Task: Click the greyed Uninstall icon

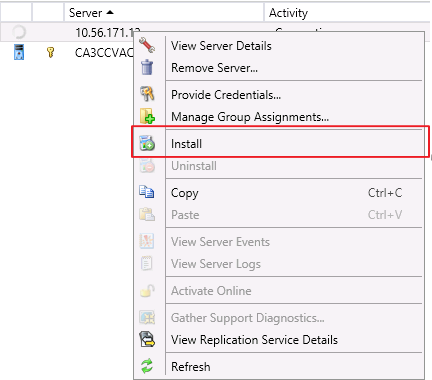Action: (147, 165)
